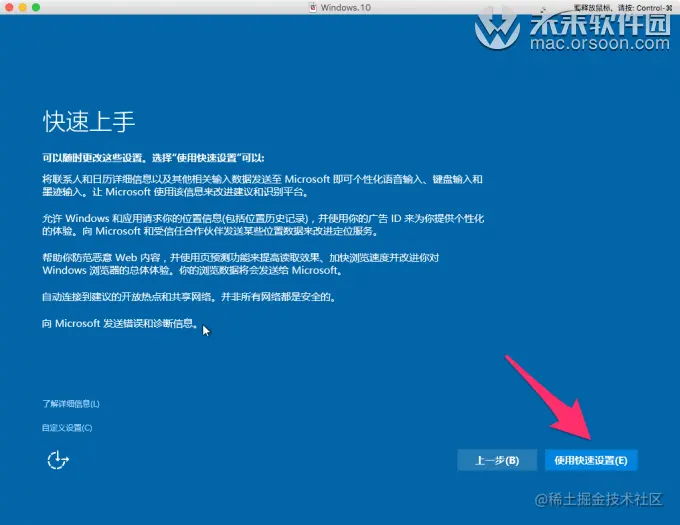Click the paragraph starting with 将联系人和日历详细信息
The image size is (680, 525).
pos(262,186)
